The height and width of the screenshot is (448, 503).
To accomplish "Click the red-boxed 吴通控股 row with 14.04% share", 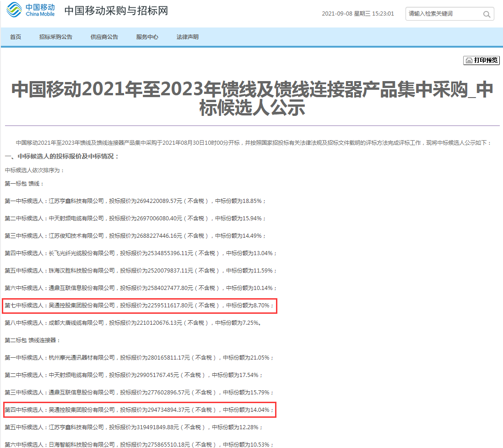I will point(140,410).
